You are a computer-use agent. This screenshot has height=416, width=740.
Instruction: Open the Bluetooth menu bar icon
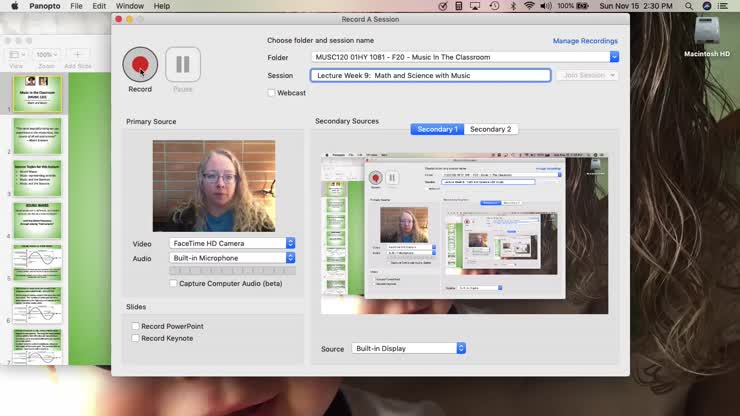pos(513,6)
